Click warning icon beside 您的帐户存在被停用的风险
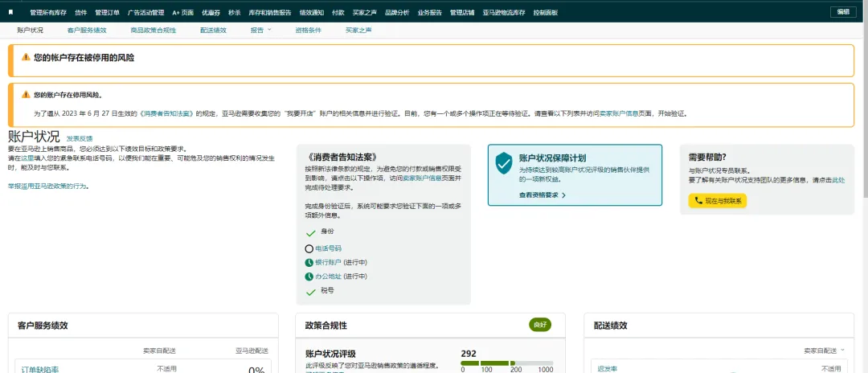The width and height of the screenshot is (868, 373). [26, 57]
